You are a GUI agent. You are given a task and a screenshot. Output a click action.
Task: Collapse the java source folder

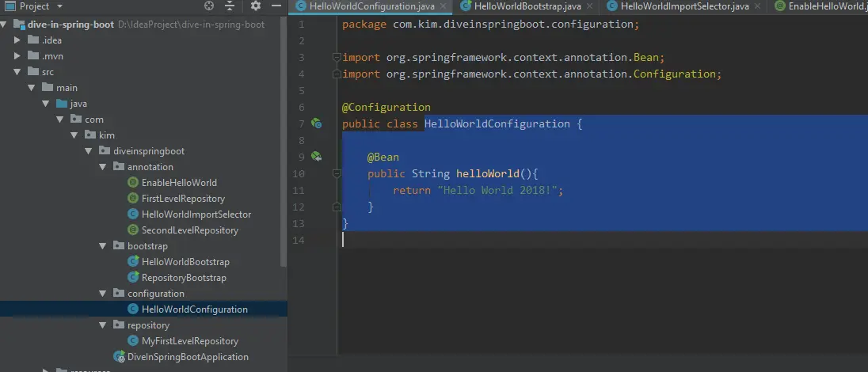click(x=45, y=104)
